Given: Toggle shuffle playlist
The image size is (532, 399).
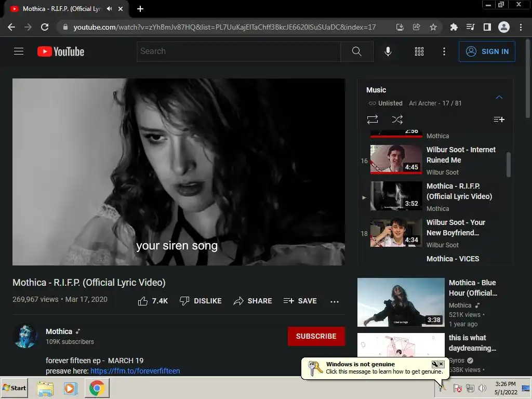Looking at the screenshot, I should (397, 119).
